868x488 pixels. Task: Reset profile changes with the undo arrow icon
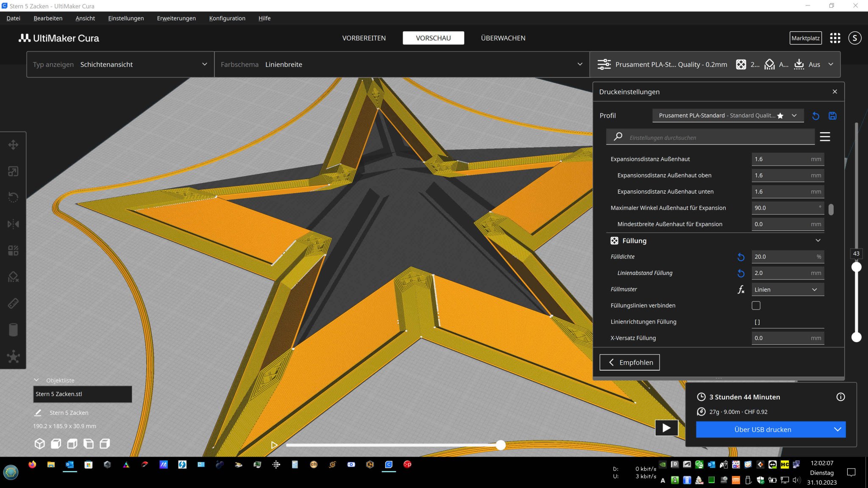pos(815,116)
